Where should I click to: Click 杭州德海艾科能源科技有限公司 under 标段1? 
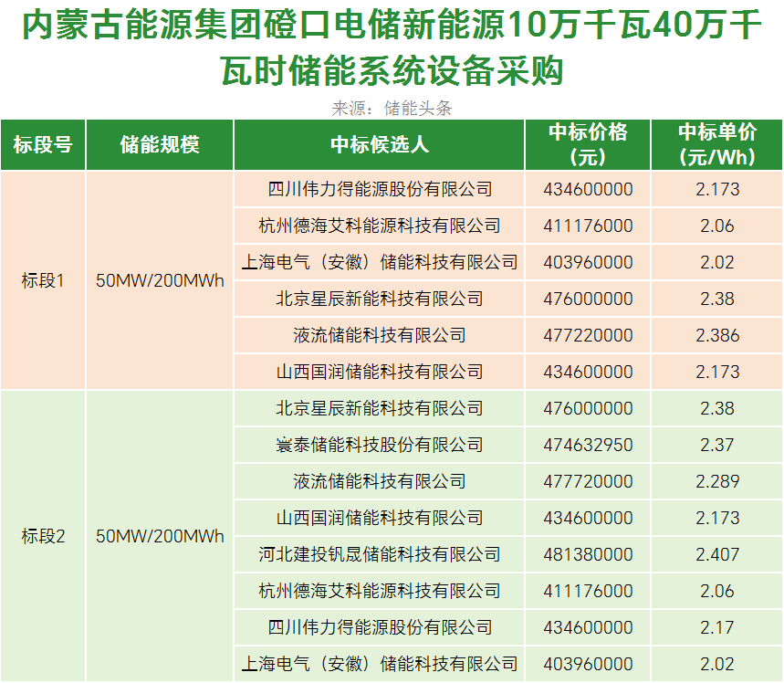(380, 226)
